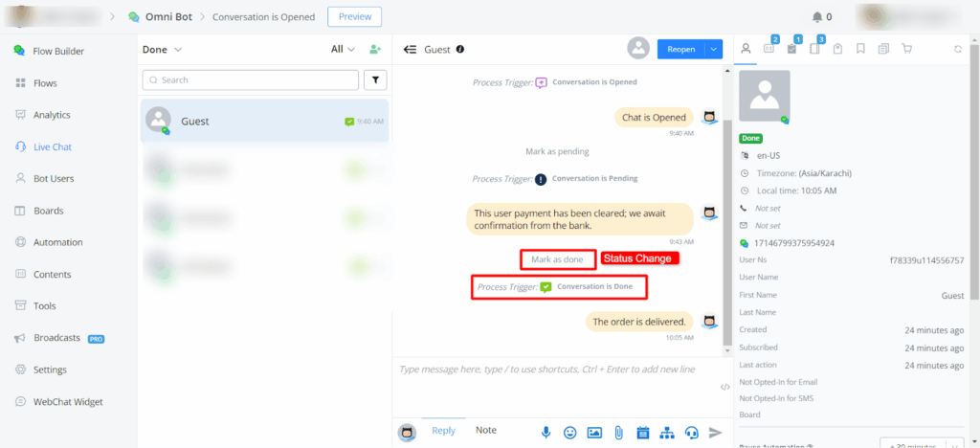Click the microphone voice message icon

[546, 432]
